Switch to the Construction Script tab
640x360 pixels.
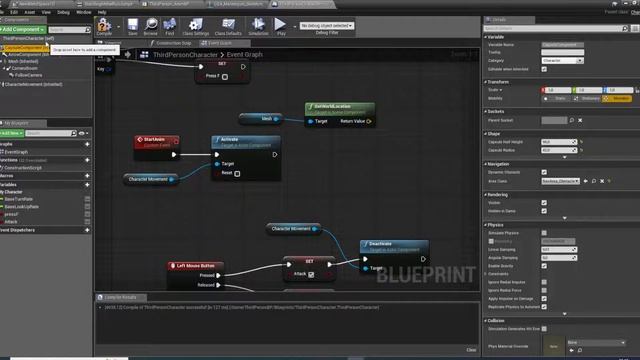pos(173,43)
